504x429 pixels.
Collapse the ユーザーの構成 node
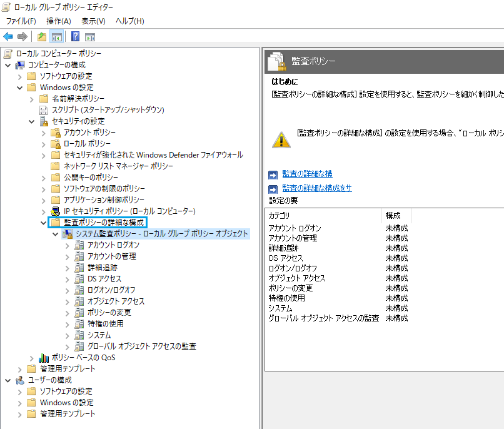8,380
